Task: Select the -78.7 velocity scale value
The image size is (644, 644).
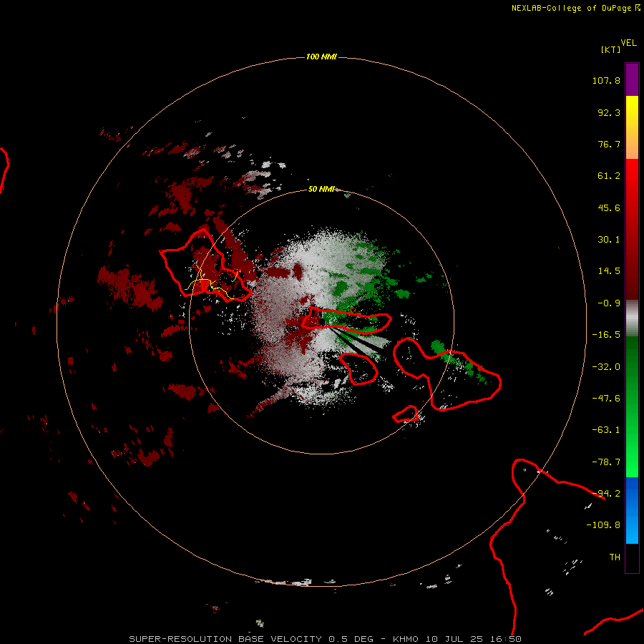Action: pos(606,462)
